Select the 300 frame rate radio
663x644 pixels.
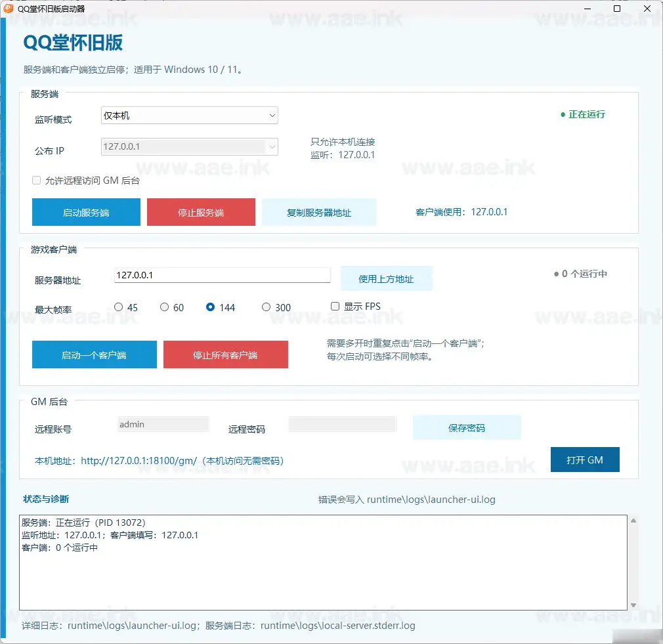[266, 307]
